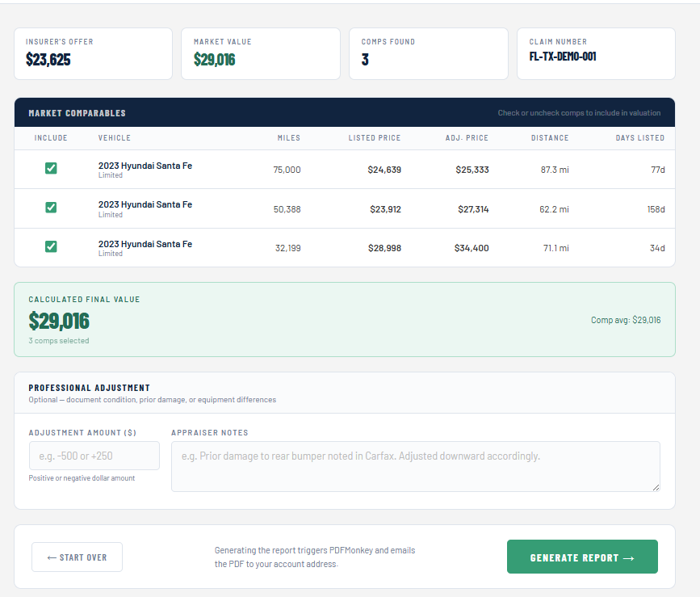This screenshot has width=700, height=597.
Task: Click the Professional Adjustment heading
Action: [90, 388]
